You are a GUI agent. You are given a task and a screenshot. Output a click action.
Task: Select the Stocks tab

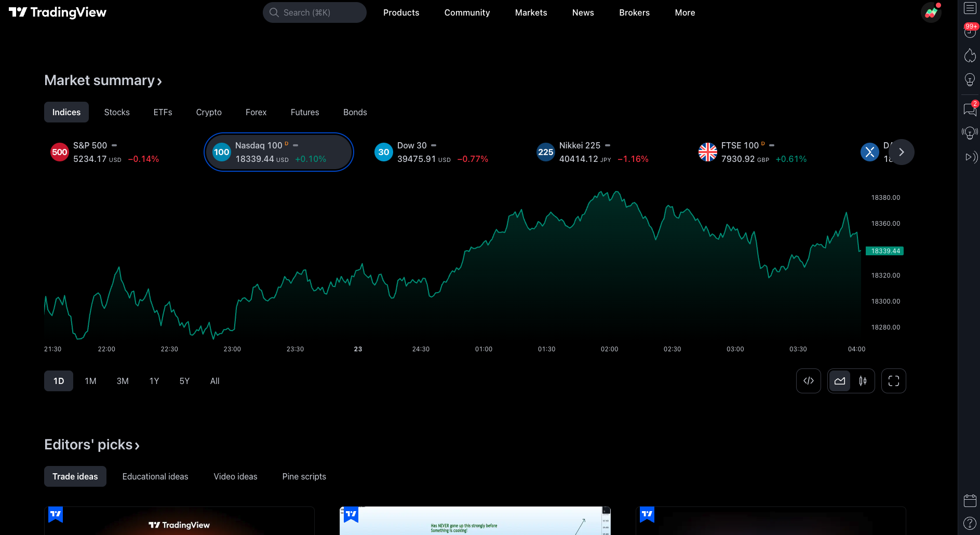click(x=117, y=112)
